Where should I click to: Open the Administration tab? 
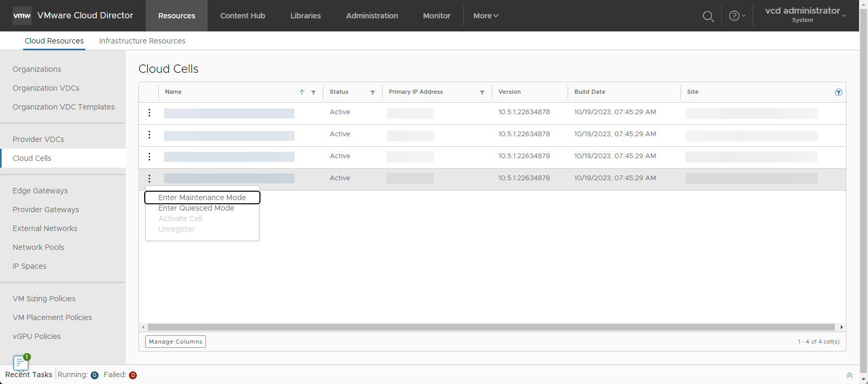click(x=372, y=16)
